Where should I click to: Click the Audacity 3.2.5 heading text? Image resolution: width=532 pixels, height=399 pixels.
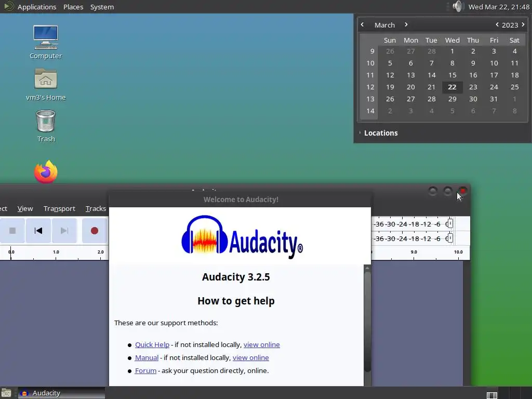coord(236,277)
